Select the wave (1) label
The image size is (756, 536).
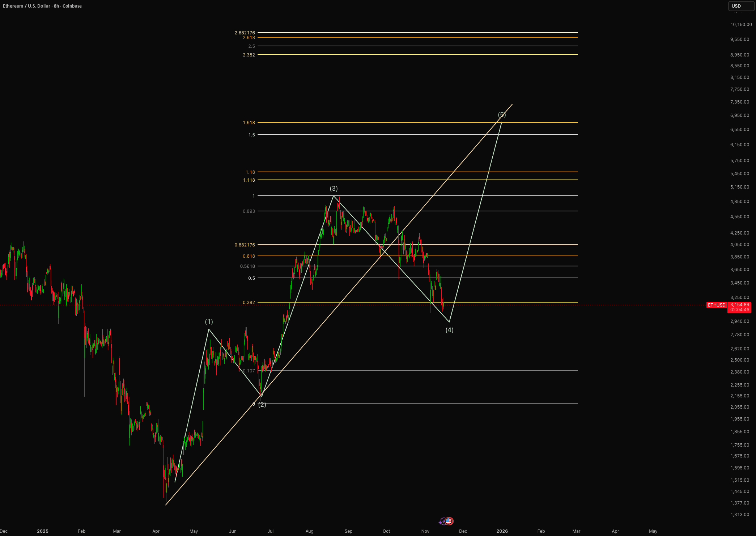pyautogui.click(x=209, y=322)
